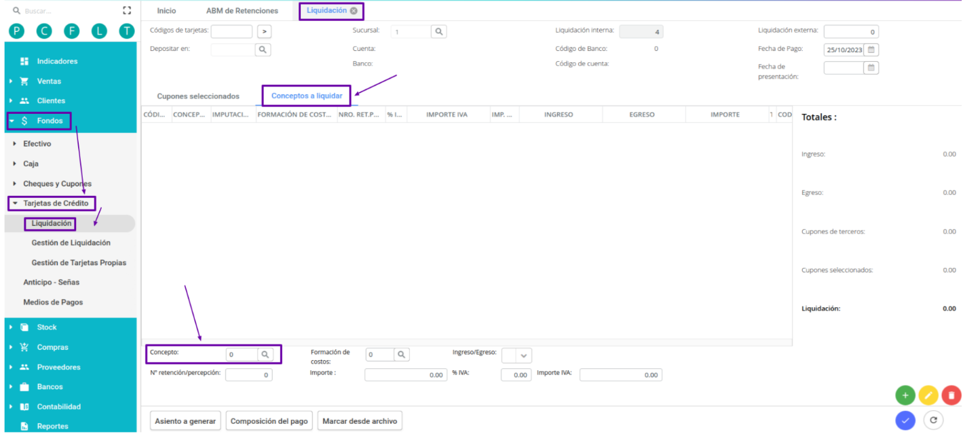Click the round F shortcut icon

point(72,31)
